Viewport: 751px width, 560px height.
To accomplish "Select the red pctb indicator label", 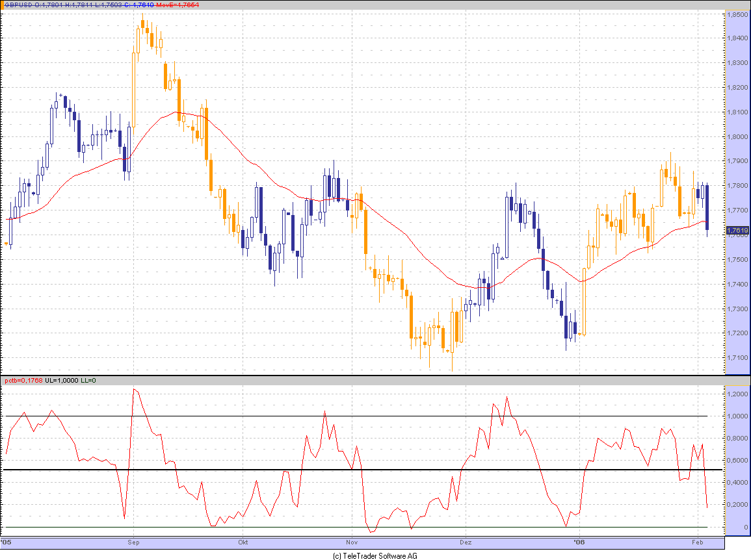I will (x=24, y=380).
